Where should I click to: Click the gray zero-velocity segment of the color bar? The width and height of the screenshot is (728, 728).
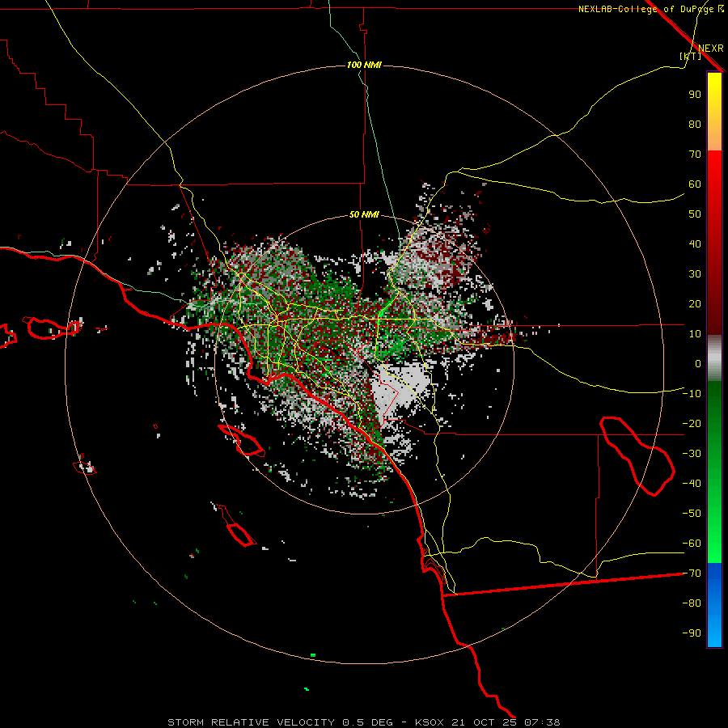pos(714,358)
